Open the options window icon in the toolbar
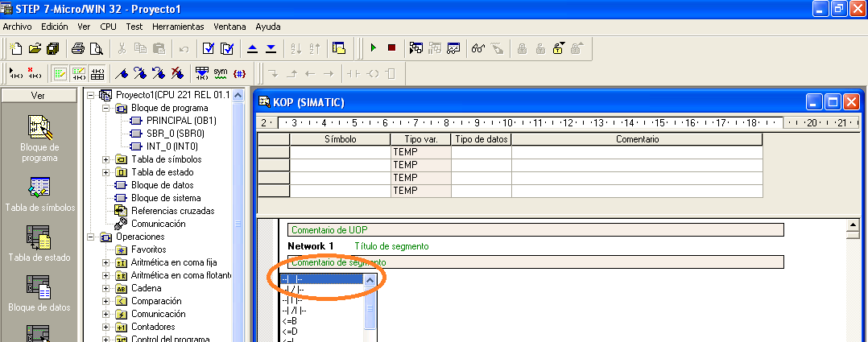The width and height of the screenshot is (868, 342). click(x=339, y=49)
